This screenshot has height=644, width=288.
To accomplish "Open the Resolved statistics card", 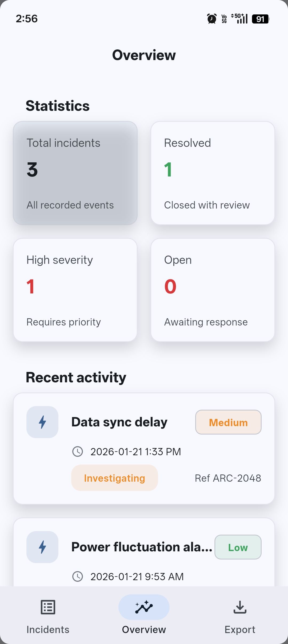I will (213, 173).
